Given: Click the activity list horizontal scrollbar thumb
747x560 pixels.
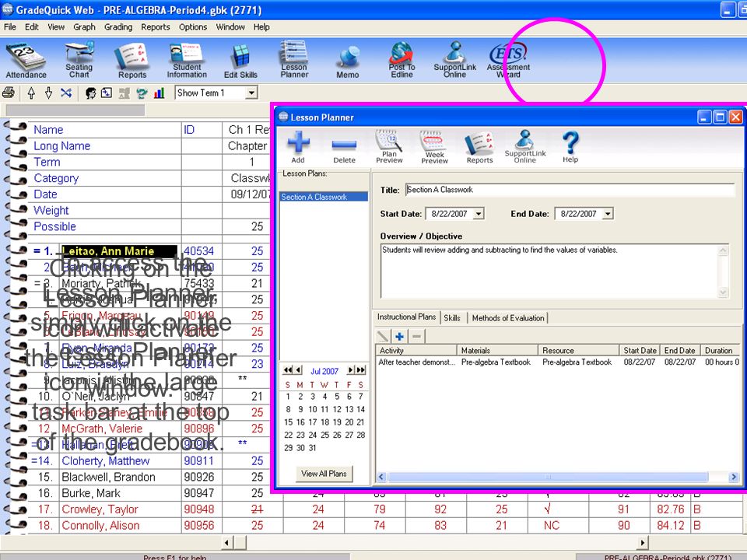Looking at the screenshot, I should 548,477.
